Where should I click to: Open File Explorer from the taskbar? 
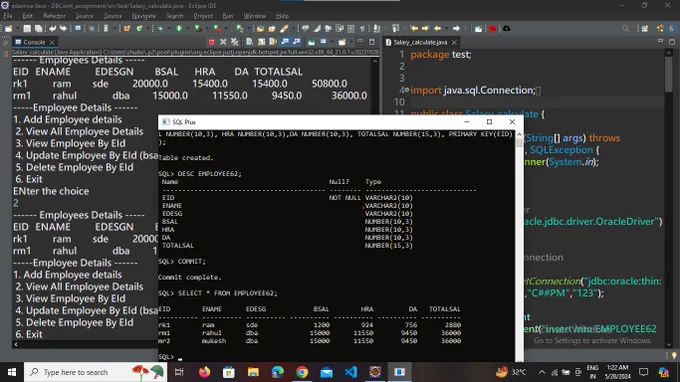[253, 372]
